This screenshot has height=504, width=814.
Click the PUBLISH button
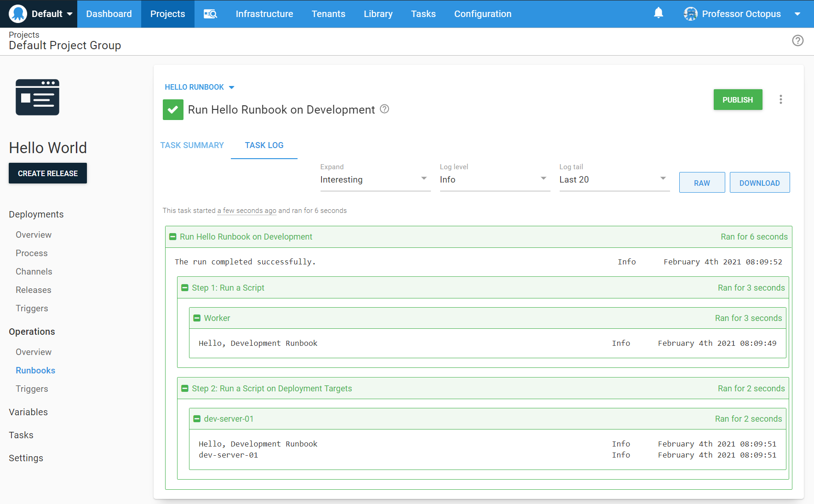738,99
